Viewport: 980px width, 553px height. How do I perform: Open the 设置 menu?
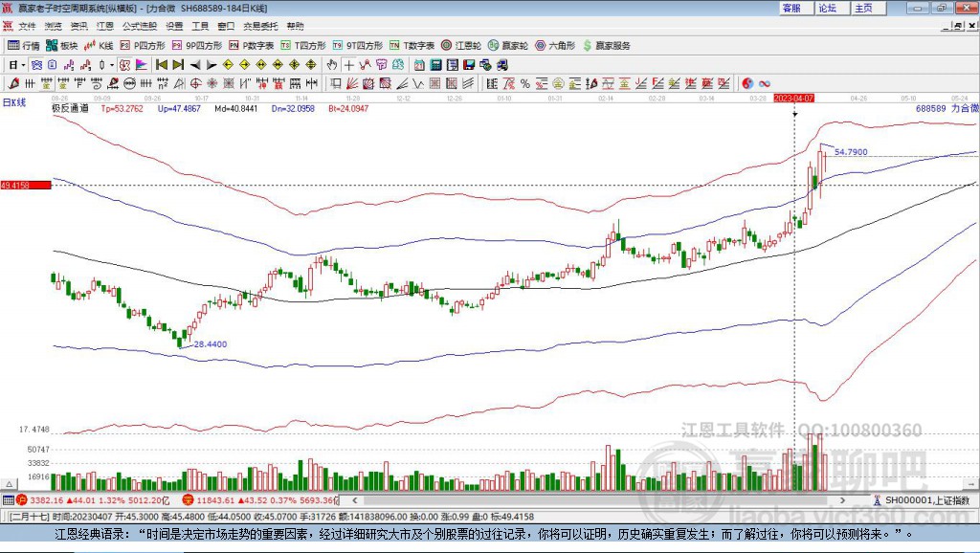(174, 26)
